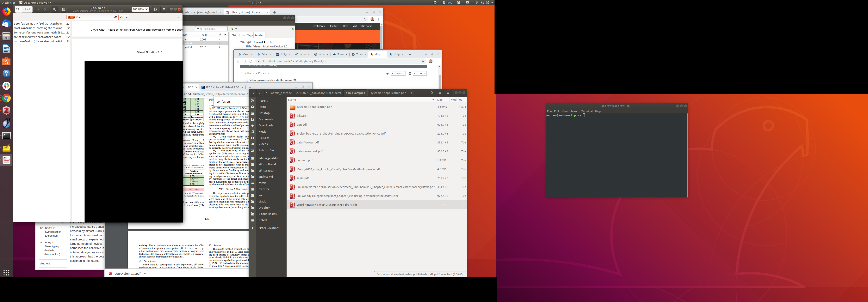Sort file list by Name column
The width and height of the screenshot is (868, 302).
[292, 100]
